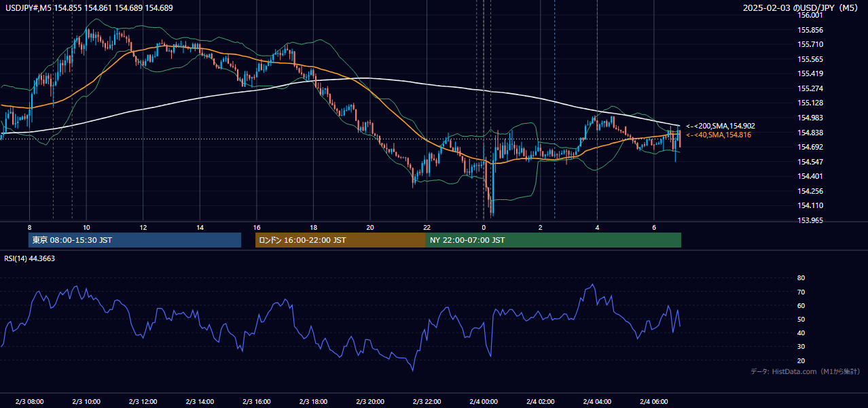The height and width of the screenshot is (408, 868).
Task: Click the 2/3 08:00 date label
Action: [x=29, y=401]
